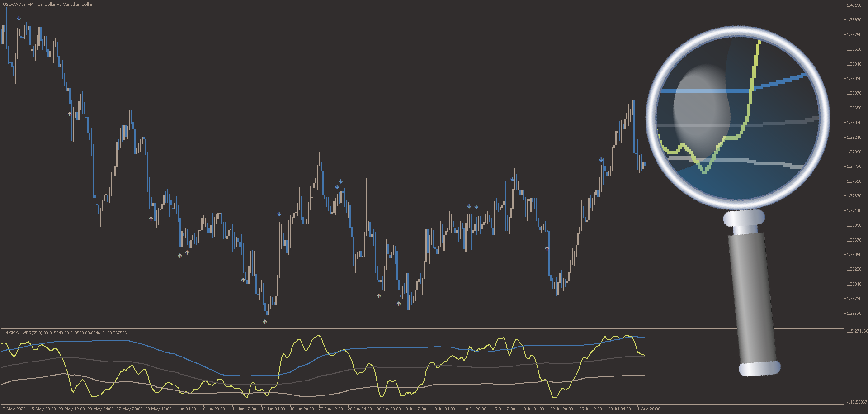Click the 4 Jun 04:00 time label
868x414 pixels.
pos(185,409)
